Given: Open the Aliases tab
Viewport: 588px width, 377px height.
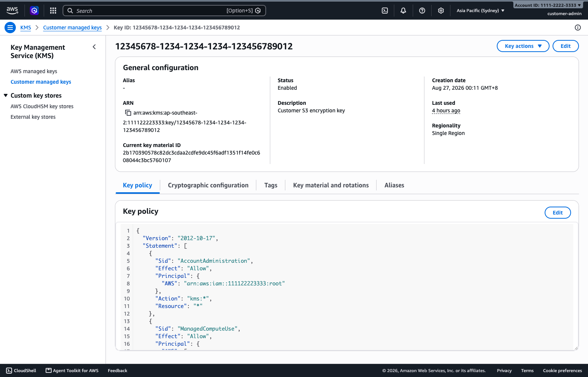Looking at the screenshot, I should click(394, 185).
